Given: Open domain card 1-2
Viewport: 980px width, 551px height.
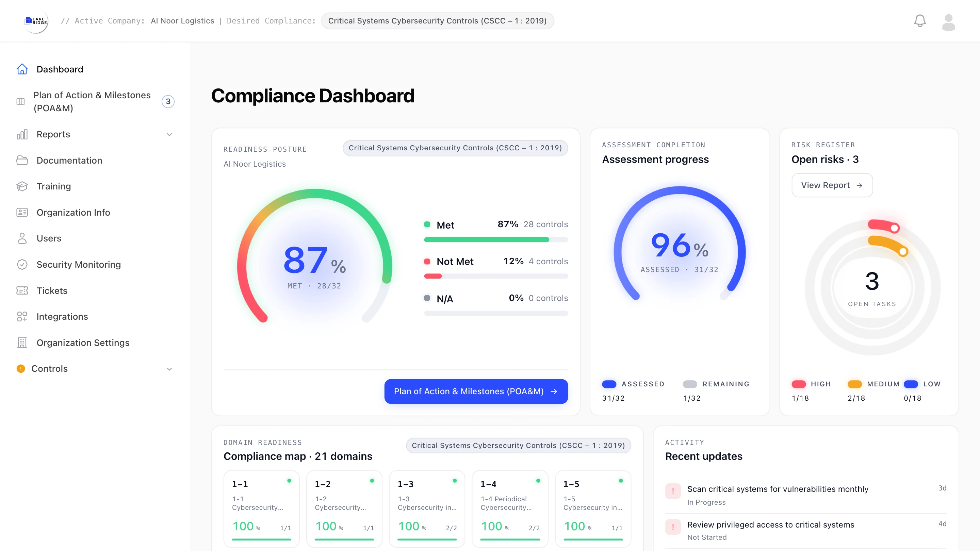Looking at the screenshot, I should (344, 509).
